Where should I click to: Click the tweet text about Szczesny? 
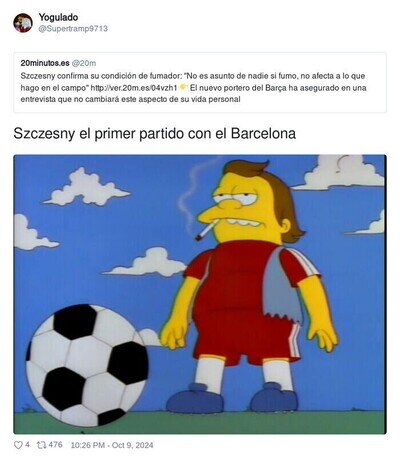[155, 134]
